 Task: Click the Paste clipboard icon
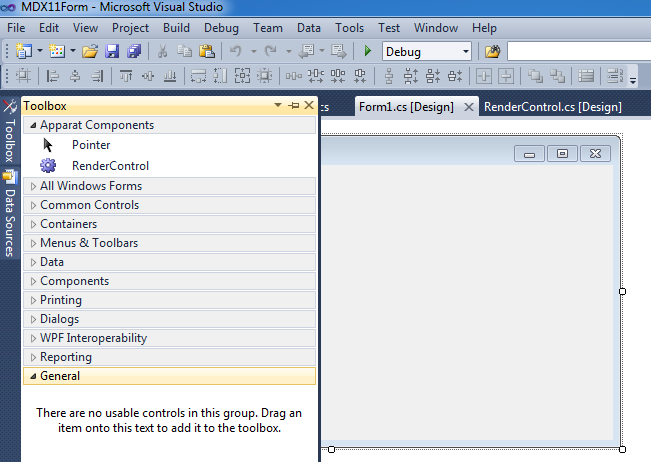click(207, 51)
